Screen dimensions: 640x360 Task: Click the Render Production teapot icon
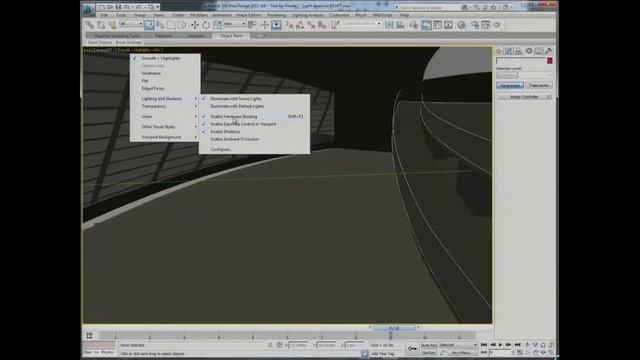(497, 25)
